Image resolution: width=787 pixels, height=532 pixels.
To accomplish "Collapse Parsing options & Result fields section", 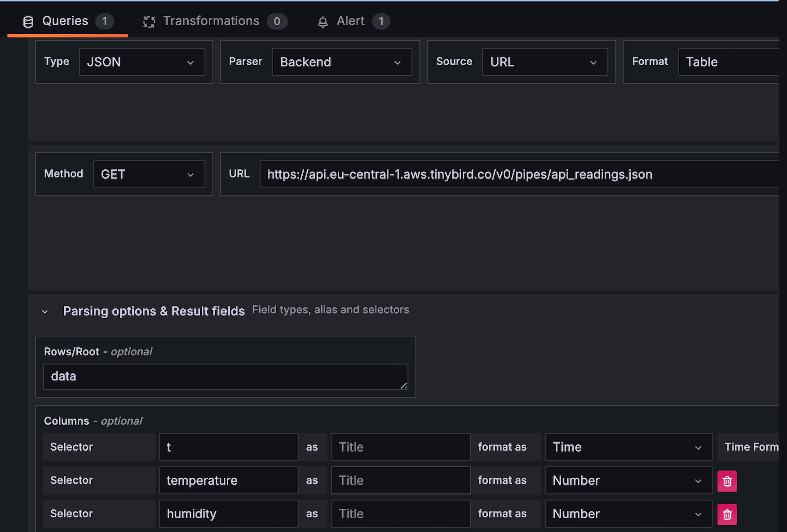I will 45,311.
